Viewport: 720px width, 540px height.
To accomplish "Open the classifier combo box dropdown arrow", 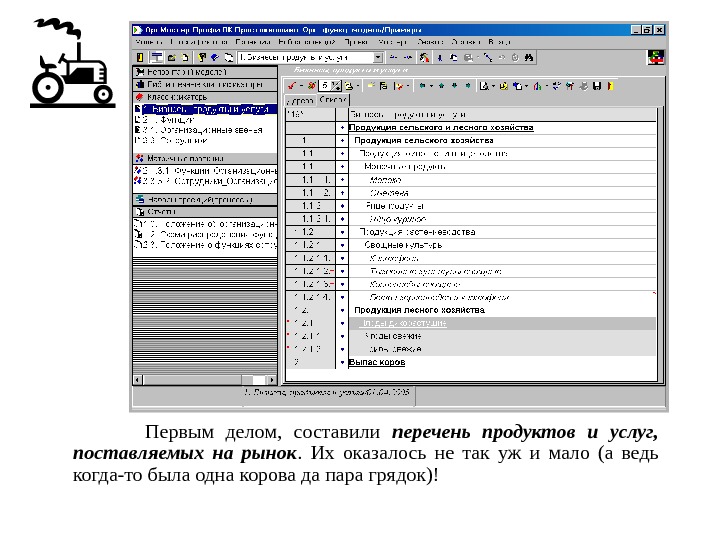I will [x=378, y=57].
